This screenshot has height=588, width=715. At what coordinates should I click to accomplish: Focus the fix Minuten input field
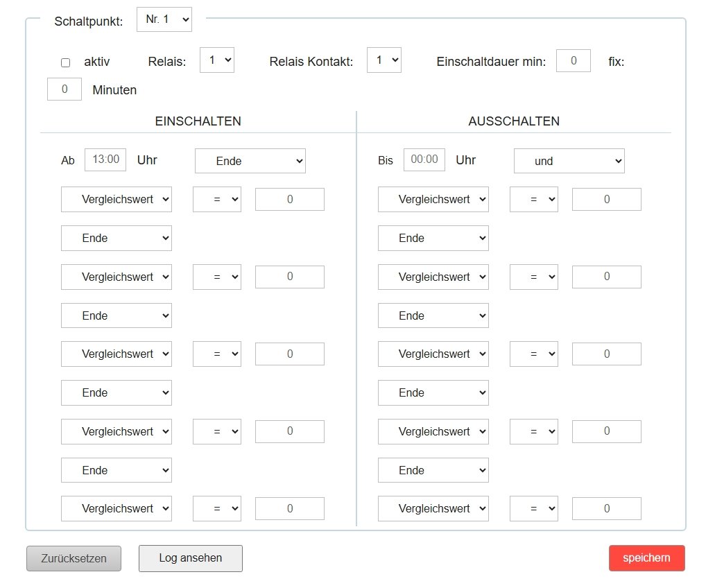click(64, 89)
